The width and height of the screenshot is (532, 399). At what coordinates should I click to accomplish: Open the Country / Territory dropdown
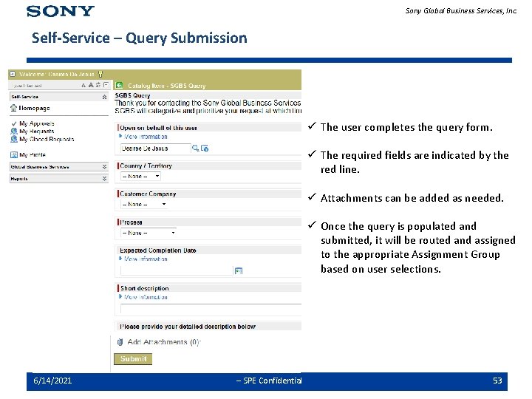[x=140, y=177]
